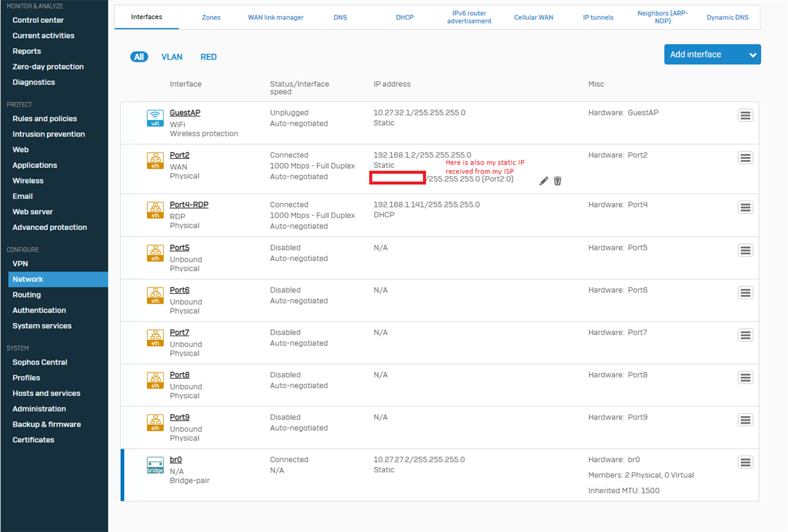Viewport: 788px width, 532px height.
Task: Open Sophos Central in sidebar
Action: click(40, 362)
